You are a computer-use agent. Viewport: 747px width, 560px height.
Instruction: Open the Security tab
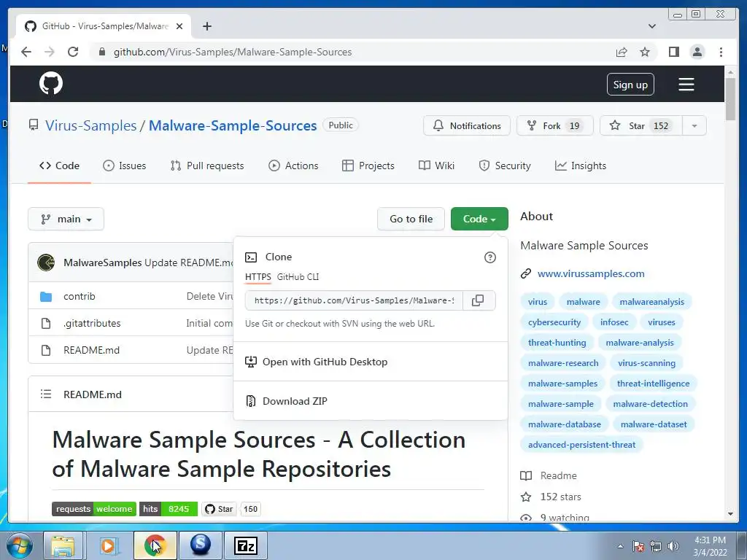coord(505,166)
